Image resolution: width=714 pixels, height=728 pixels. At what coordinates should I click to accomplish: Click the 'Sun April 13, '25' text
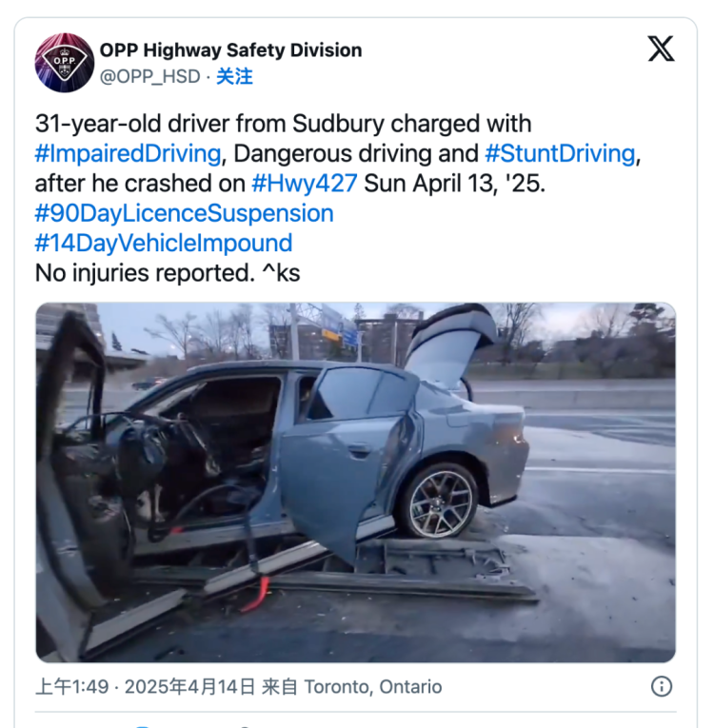454,184
